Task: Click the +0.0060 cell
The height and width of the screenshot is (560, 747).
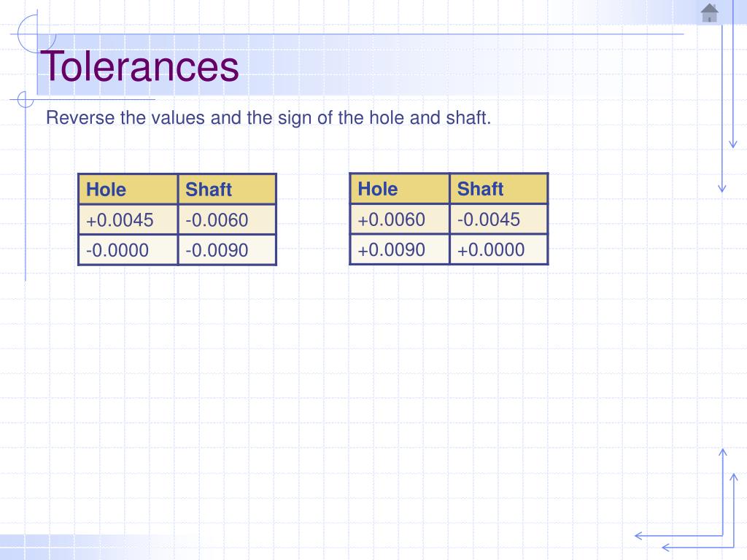Action: click(399, 219)
